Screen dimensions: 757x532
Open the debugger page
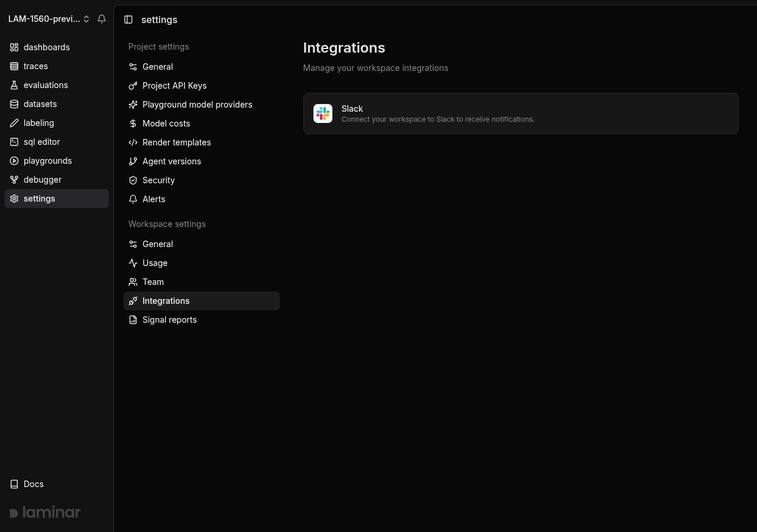(57, 180)
